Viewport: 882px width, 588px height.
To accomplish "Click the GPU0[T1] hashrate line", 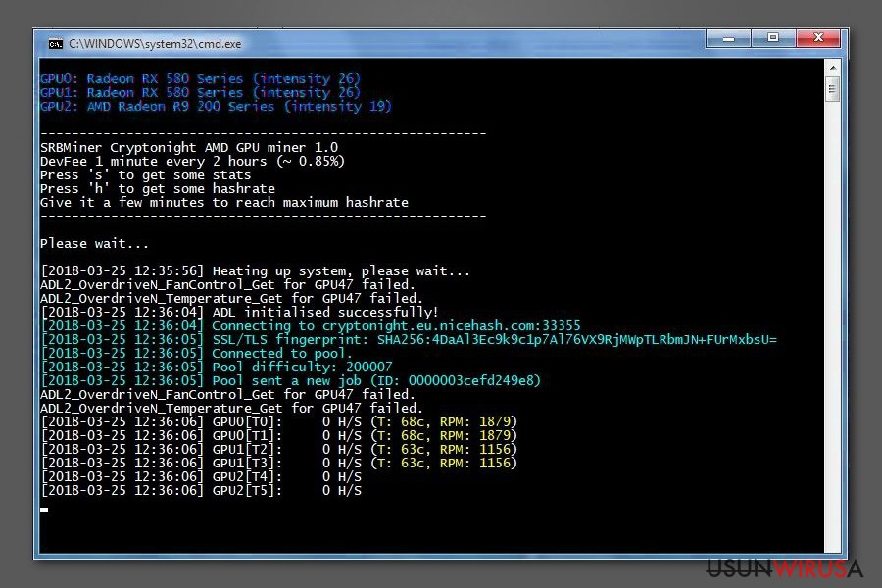I will coord(278,435).
